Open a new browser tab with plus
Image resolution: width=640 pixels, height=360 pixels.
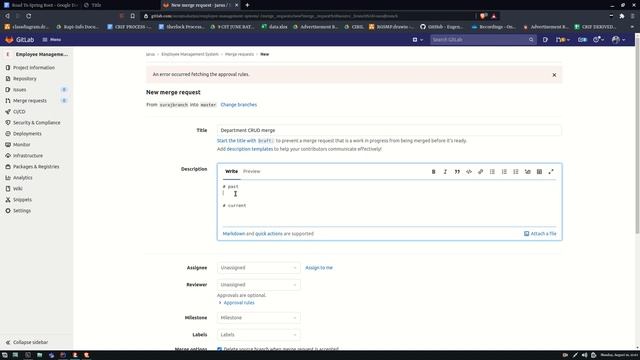(x=247, y=5)
